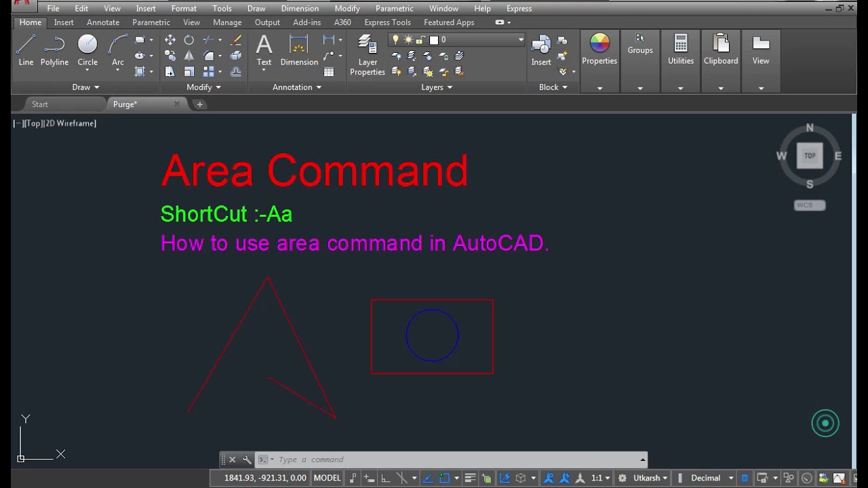This screenshot has width=868, height=488.
Task: Click the Insert block icon
Action: click(541, 50)
